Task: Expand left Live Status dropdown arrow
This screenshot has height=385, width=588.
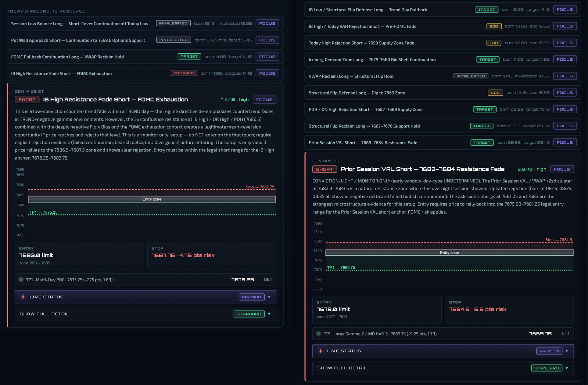Action: click(269, 297)
